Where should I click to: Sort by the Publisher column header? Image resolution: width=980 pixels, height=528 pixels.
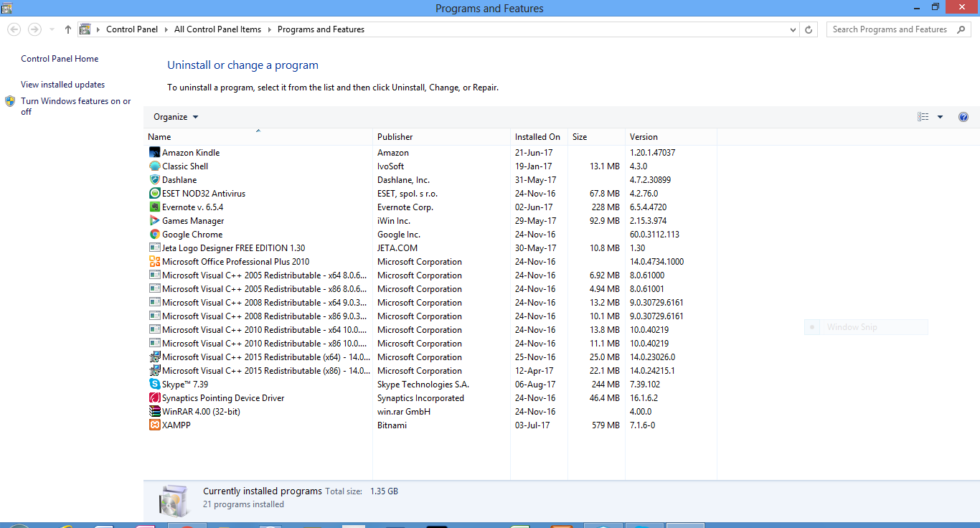pyautogui.click(x=441, y=136)
